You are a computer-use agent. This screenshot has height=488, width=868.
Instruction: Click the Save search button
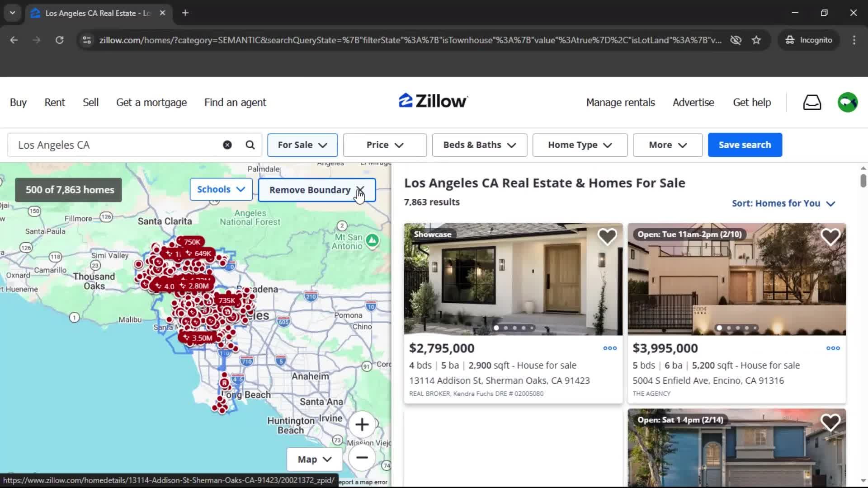tap(745, 145)
